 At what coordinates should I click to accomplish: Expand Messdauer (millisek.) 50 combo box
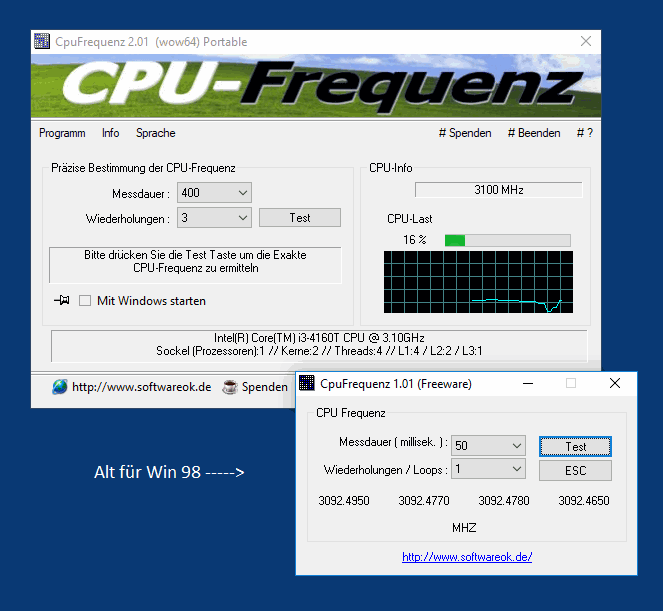(488, 446)
